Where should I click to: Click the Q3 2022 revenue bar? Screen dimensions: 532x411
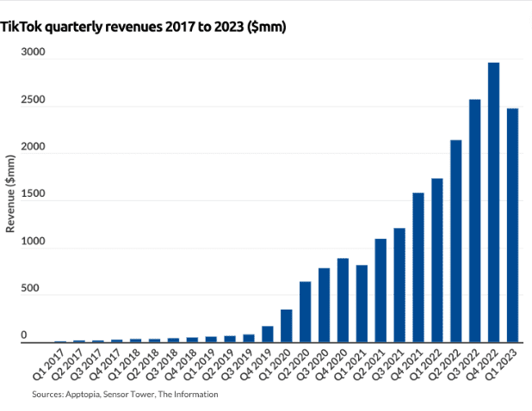click(474, 221)
